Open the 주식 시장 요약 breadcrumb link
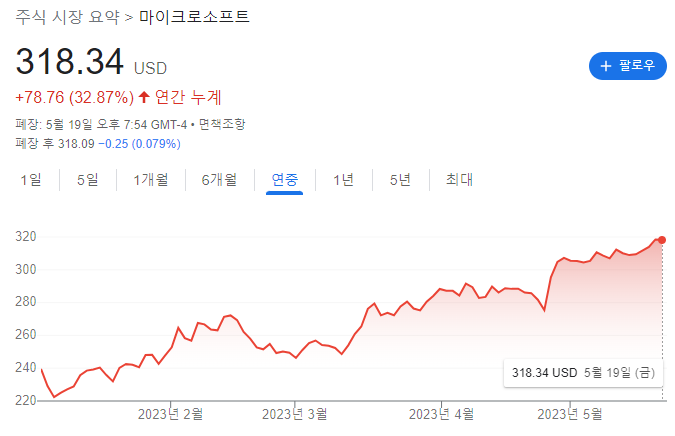The image size is (675, 436). point(68,17)
